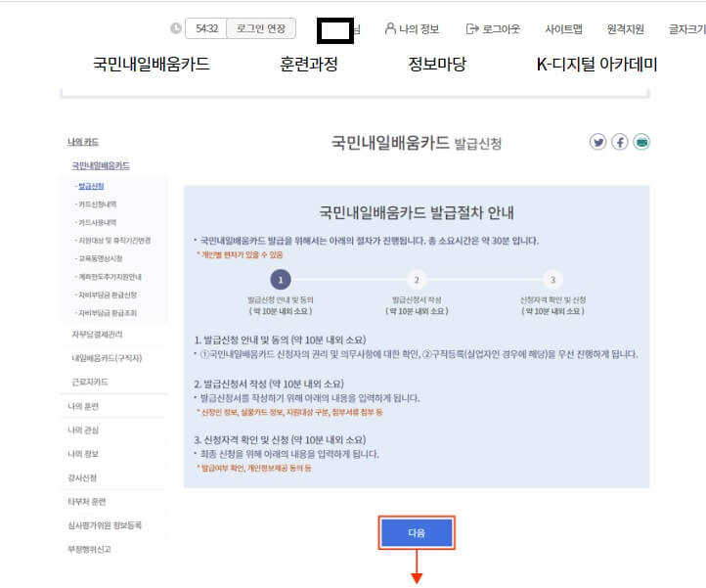Open the 국민내일배움카드 main menu
The height and width of the screenshot is (588, 706).
pyautogui.click(x=152, y=64)
